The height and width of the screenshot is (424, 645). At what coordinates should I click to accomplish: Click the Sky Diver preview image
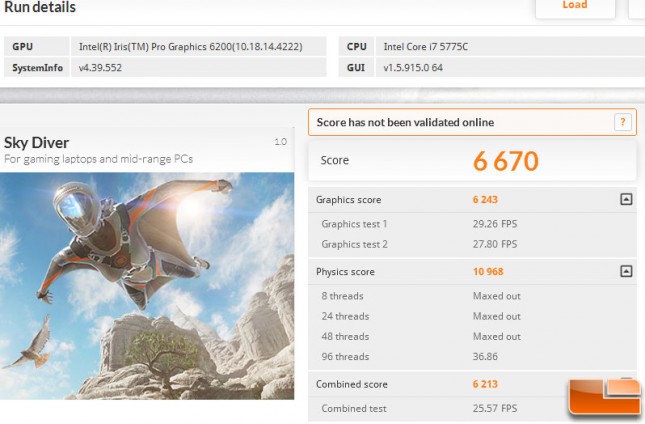coord(147,286)
